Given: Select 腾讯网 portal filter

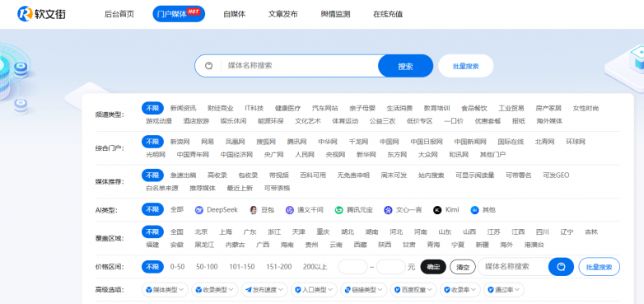Looking at the screenshot, I should pyautogui.click(x=297, y=142).
